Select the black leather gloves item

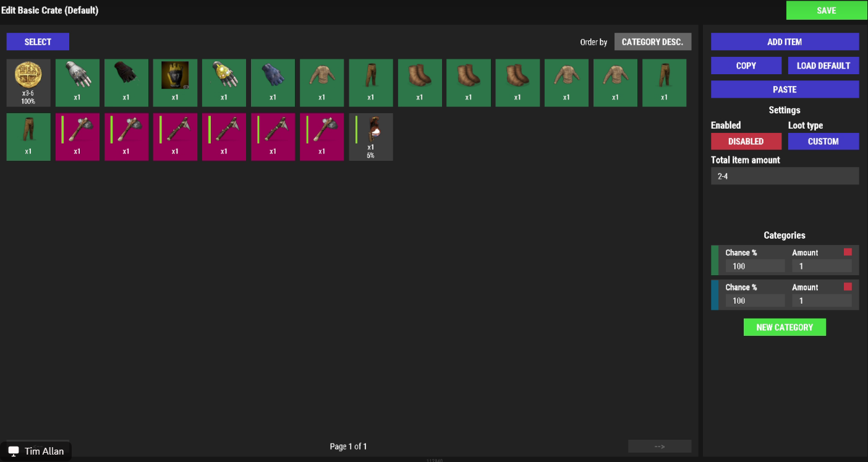[126, 82]
